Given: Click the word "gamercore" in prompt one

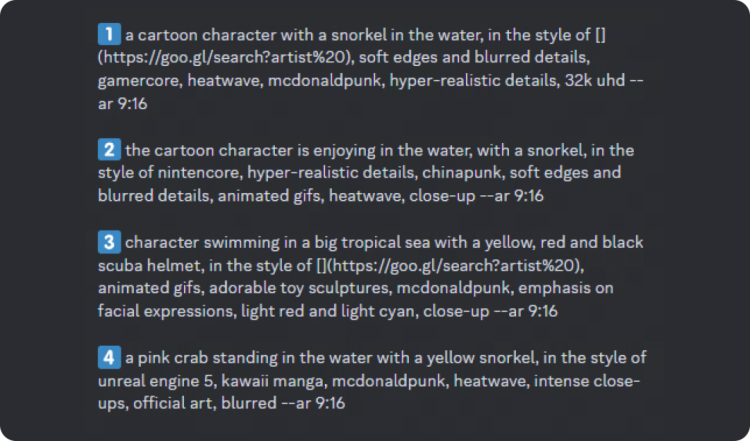Looking at the screenshot, I should (x=140, y=80).
